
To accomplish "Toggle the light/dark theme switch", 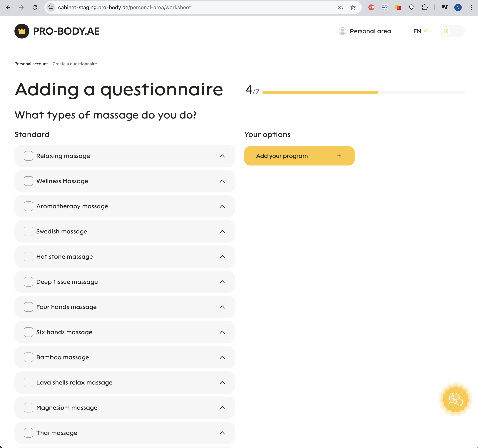I will click(x=452, y=31).
